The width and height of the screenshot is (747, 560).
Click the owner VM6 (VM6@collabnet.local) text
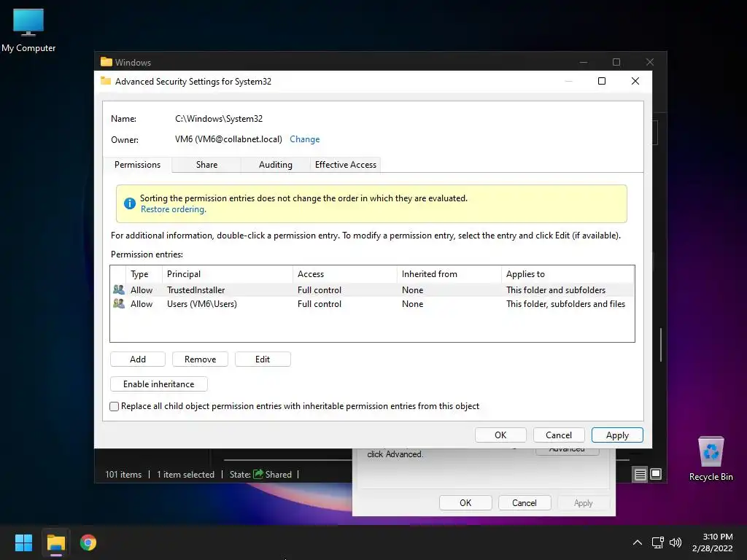pos(228,139)
